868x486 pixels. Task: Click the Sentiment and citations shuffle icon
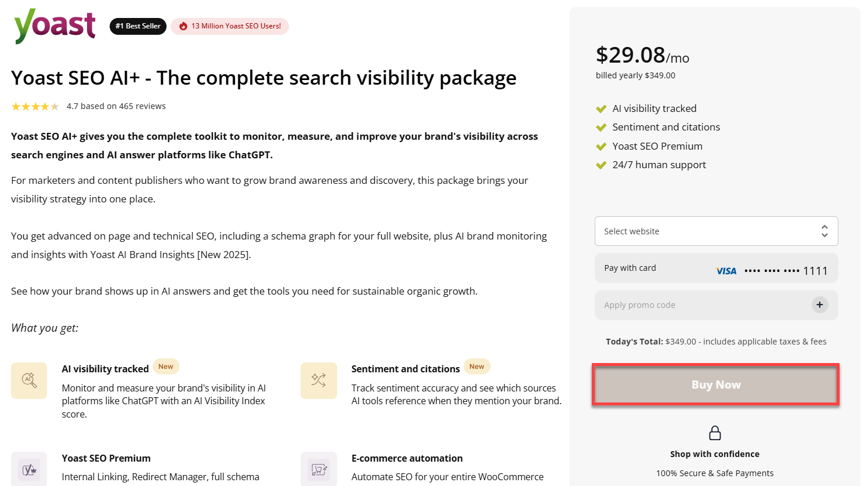(319, 380)
